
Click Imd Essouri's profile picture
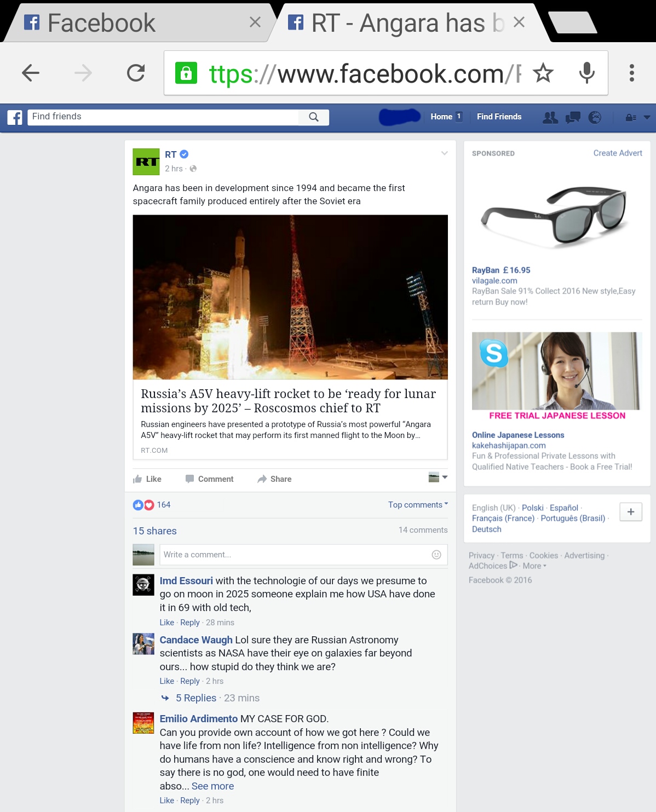click(x=143, y=585)
